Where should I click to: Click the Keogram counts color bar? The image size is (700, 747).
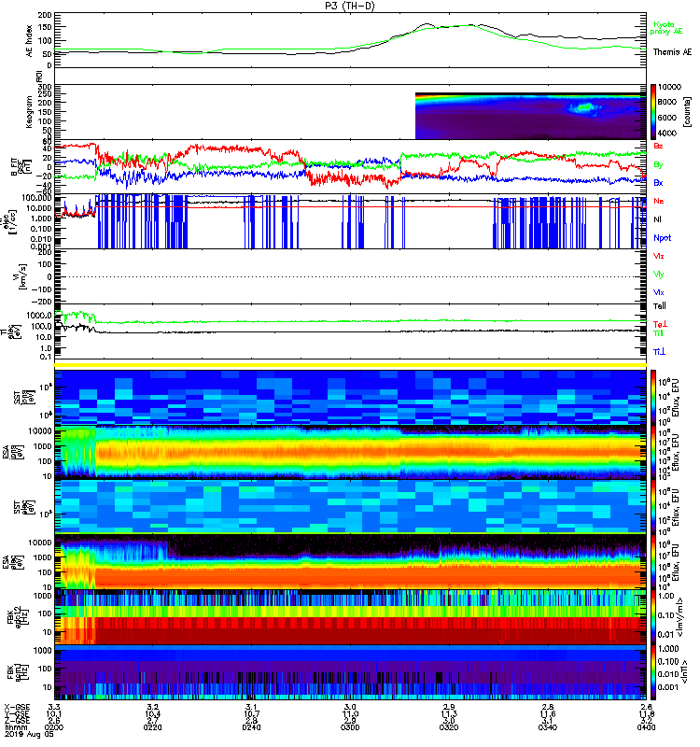click(x=654, y=112)
